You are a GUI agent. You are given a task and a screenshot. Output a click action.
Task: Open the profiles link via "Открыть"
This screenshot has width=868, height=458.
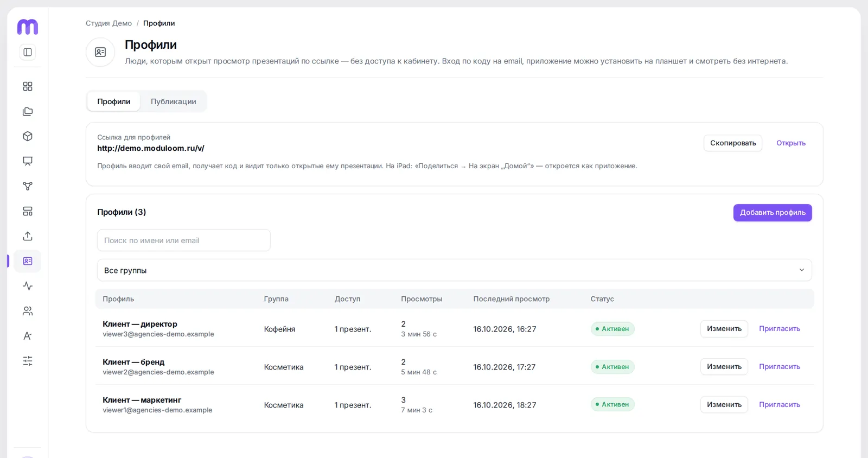(791, 143)
